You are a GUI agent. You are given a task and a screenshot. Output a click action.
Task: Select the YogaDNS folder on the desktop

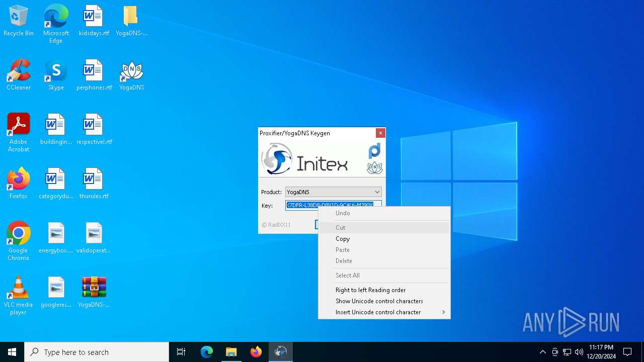click(x=131, y=21)
